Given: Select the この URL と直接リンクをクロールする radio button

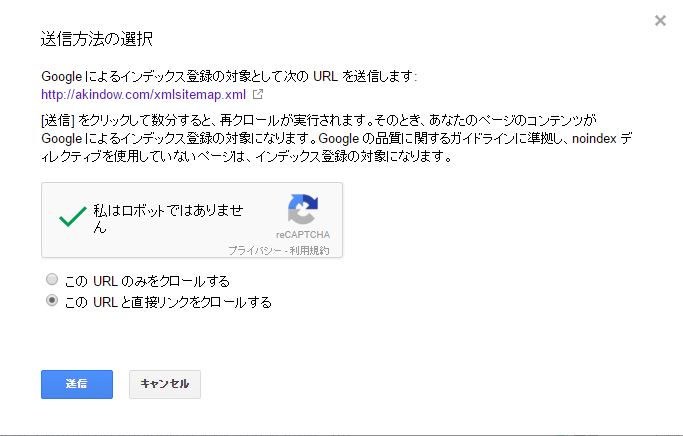Looking at the screenshot, I should [x=52, y=300].
